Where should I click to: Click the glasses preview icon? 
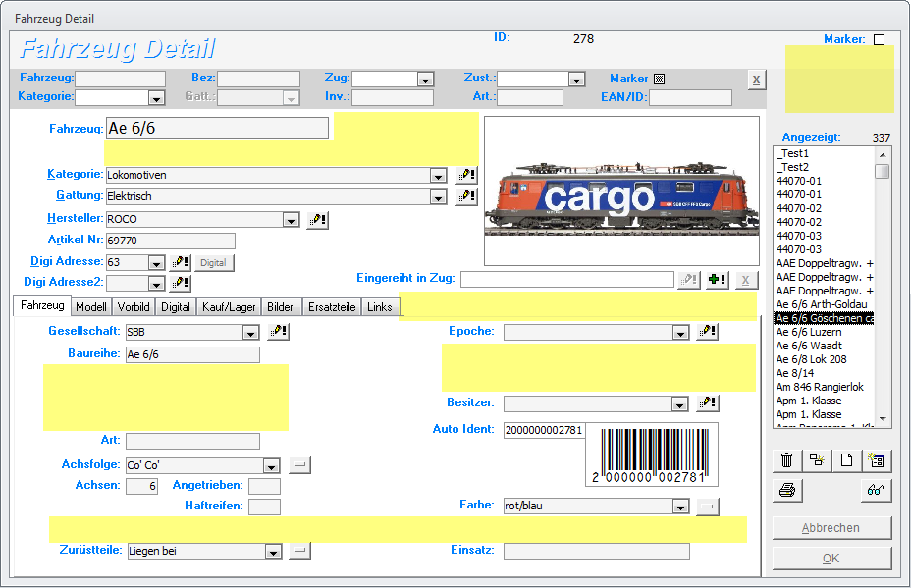[876, 491]
